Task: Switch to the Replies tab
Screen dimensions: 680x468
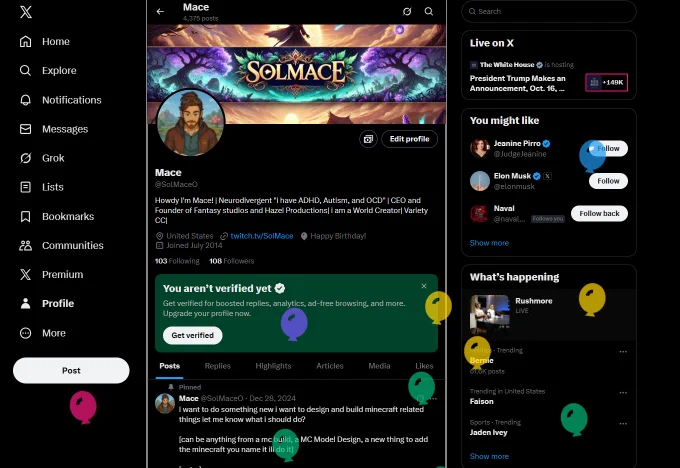Action: (218, 366)
